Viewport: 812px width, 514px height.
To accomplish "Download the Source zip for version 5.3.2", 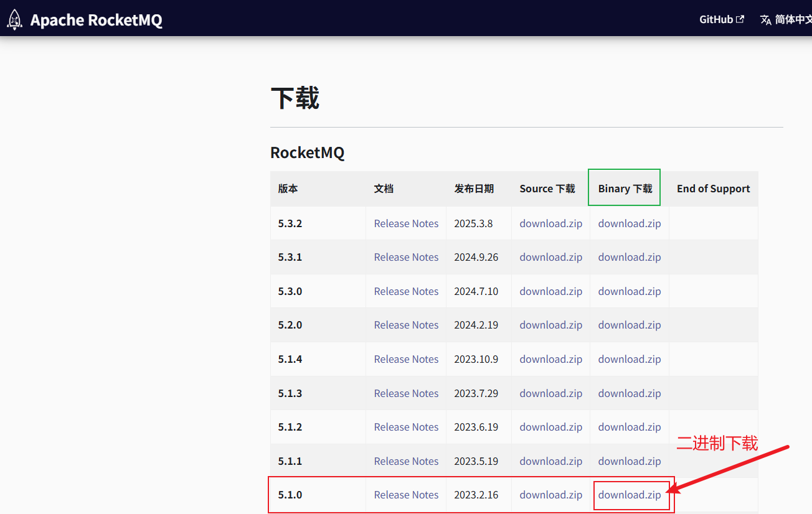I will point(550,223).
